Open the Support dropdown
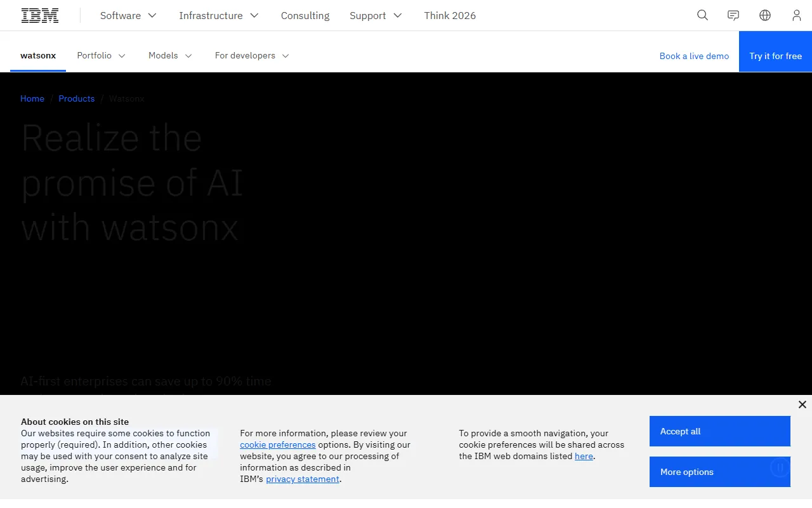This screenshot has height=508, width=812. coord(376,16)
